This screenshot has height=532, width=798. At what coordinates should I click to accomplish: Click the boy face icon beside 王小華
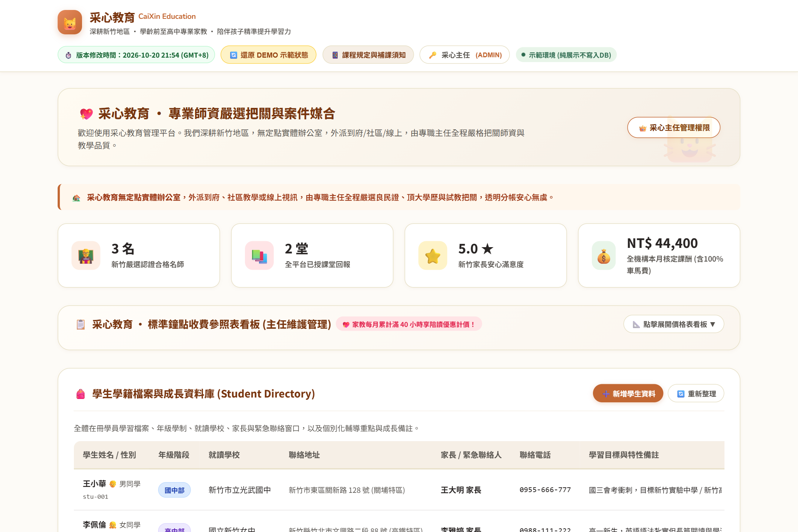coord(113,484)
